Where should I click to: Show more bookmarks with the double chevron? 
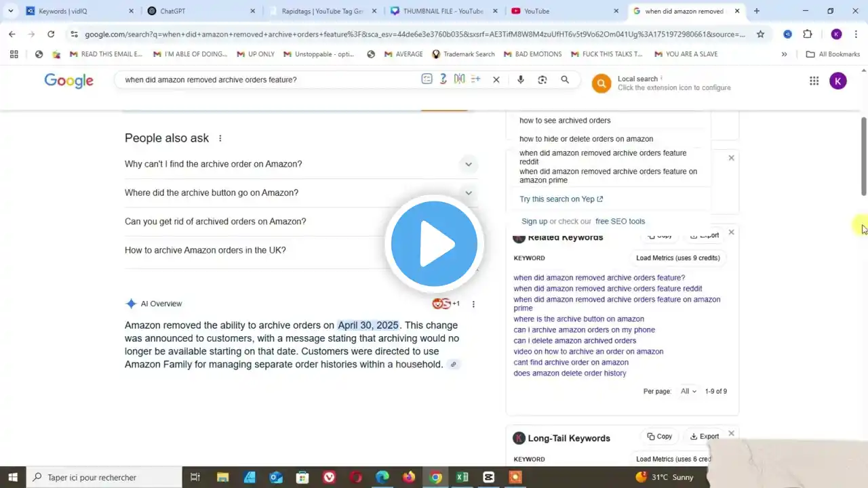point(785,54)
